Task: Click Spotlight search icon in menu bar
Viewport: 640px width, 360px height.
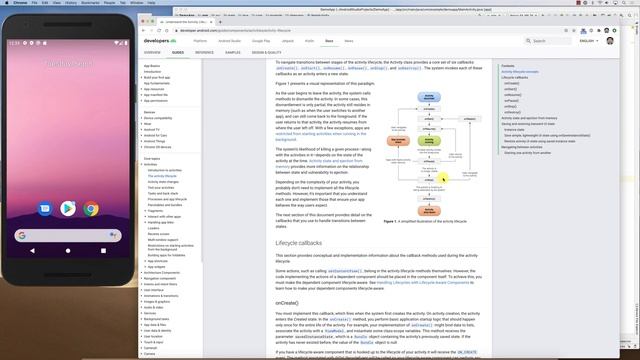Action: [624, 2]
